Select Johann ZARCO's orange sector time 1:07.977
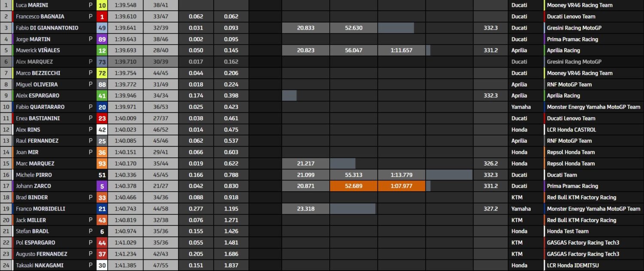The image size is (644, 271). [x=401, y=186]
